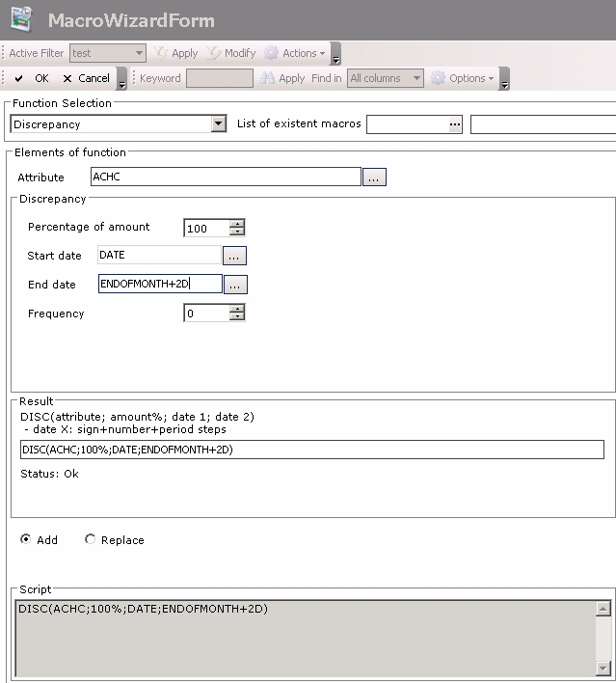Open the Options gear menu

464,78
